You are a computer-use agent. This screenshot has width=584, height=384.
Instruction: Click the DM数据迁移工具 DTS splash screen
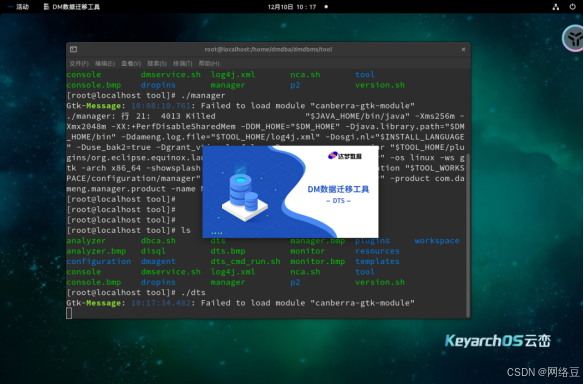(x=290, y=191)
